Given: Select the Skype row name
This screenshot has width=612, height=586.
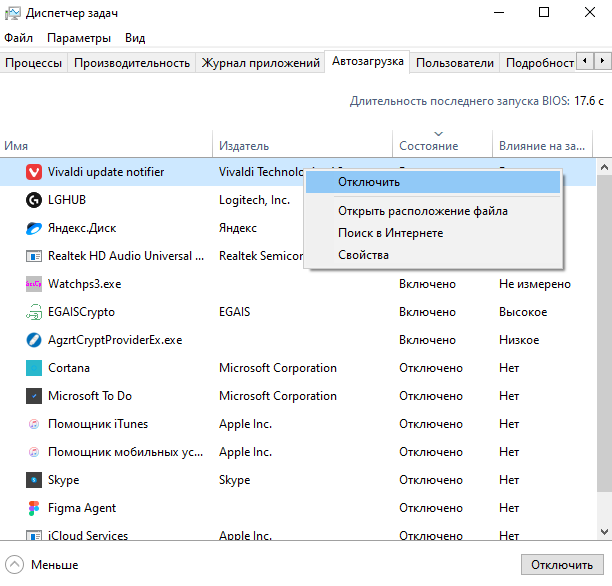Looking at the screenshot, I should tap(64, 480).
